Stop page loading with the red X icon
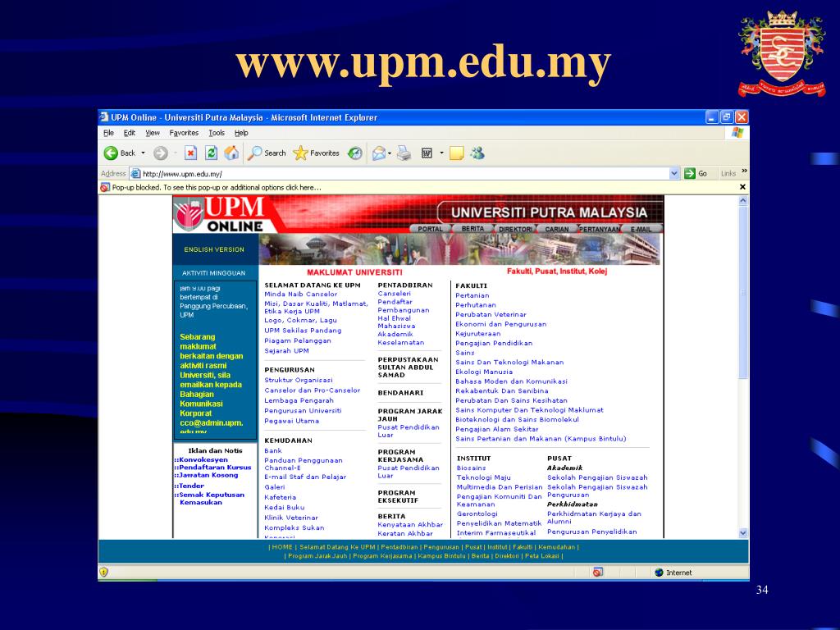 click(x=190, y=153)
